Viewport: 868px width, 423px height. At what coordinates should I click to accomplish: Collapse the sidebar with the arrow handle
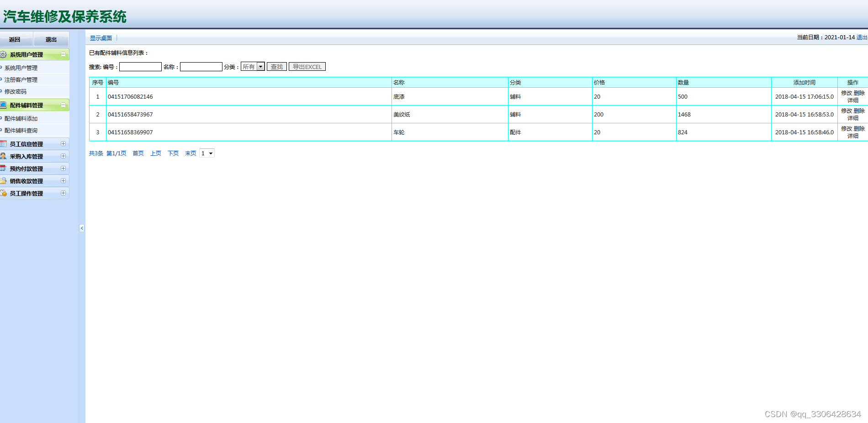point(82,228)
